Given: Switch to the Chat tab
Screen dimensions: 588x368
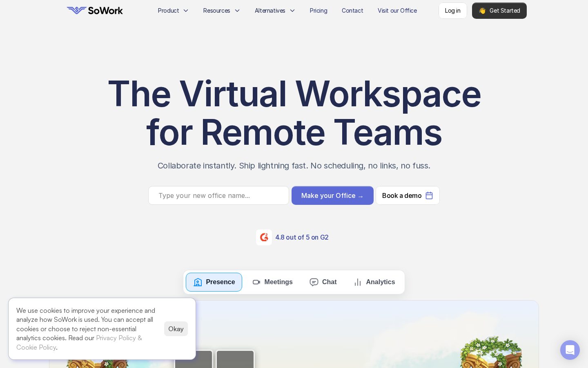Looking at the screenshot, I should [323, 282].
